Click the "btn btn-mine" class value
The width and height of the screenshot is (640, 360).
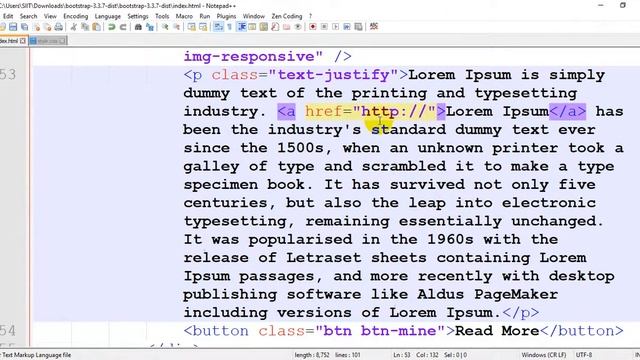(x=380, y=331)
